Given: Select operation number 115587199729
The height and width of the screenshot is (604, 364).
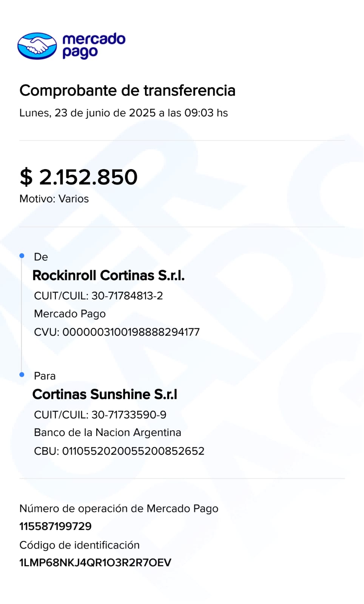Looking at the screenshot, I should point(56,526).
